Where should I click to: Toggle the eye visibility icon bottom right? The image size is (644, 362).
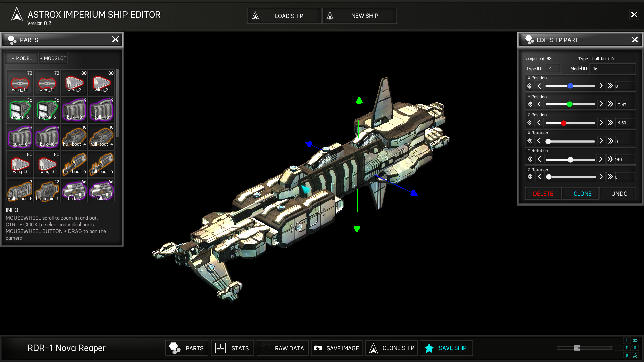point(635,340)
